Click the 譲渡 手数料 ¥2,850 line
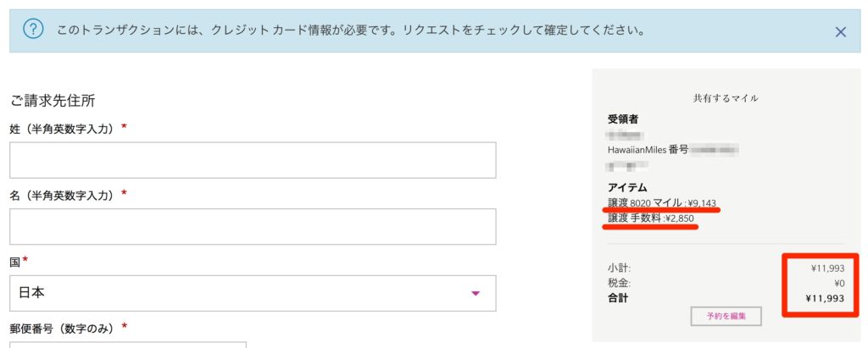 point(650,218)
